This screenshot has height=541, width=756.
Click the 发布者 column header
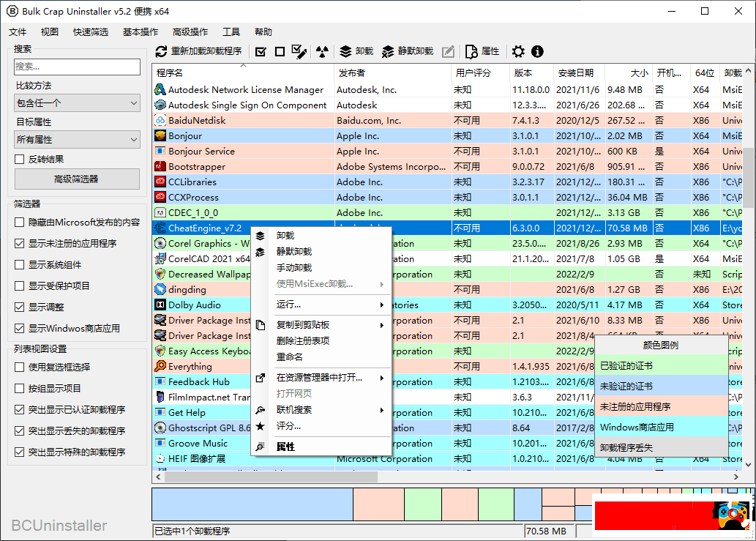[x=392, y=72]
